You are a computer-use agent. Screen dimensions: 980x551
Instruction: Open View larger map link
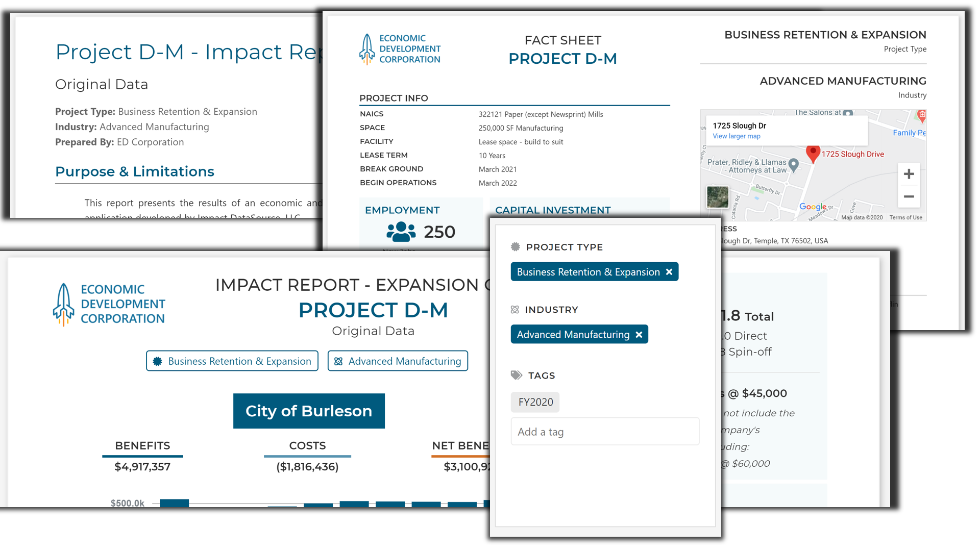tap(736, 136)
